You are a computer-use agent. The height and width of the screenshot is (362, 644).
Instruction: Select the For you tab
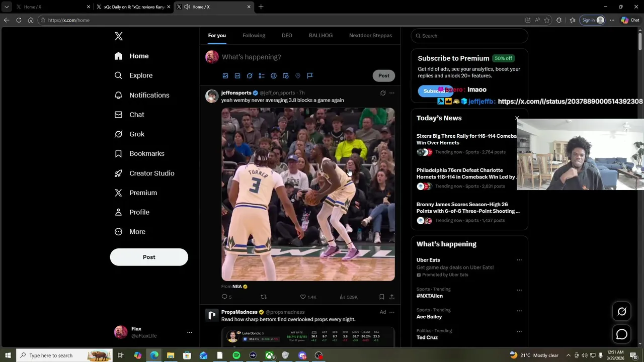coord(217,35)
